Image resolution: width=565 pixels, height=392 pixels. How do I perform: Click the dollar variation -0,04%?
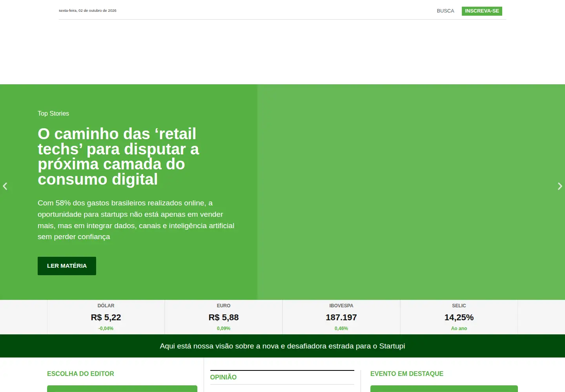coord(106,328)
